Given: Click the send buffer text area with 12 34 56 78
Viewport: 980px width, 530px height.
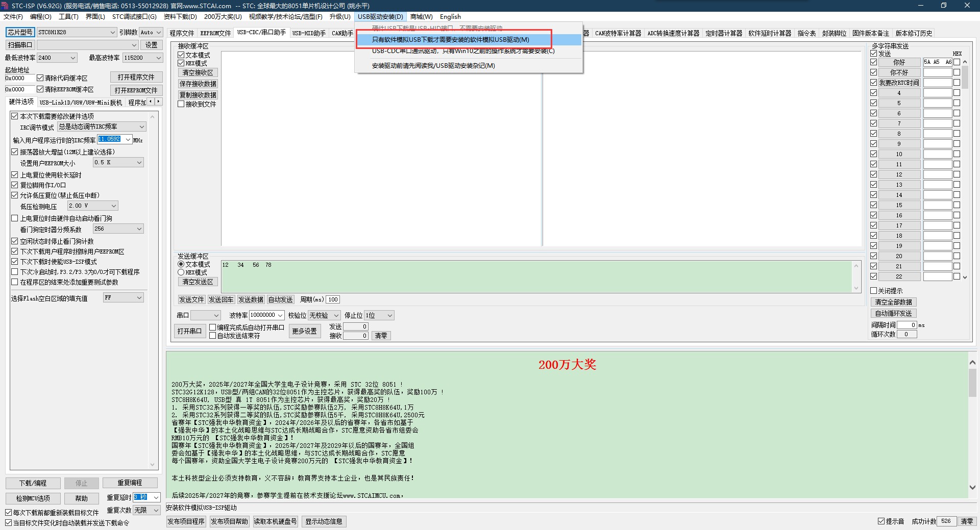Looking at the screenshot, I should pos(537,276).
